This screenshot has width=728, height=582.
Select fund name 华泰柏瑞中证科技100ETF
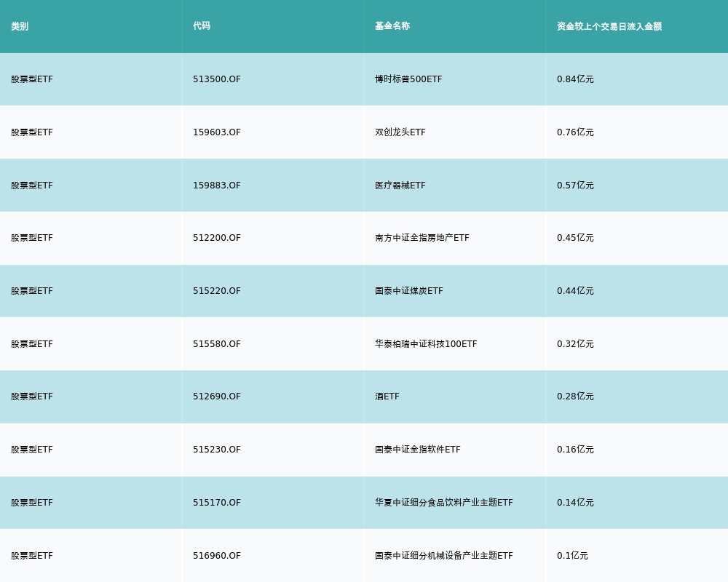point(426,344)
